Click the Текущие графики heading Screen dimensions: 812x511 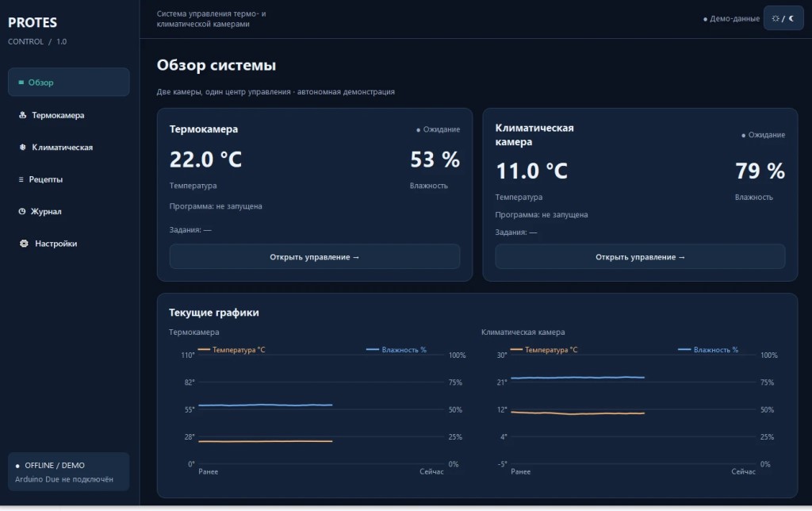click(214, 313)
